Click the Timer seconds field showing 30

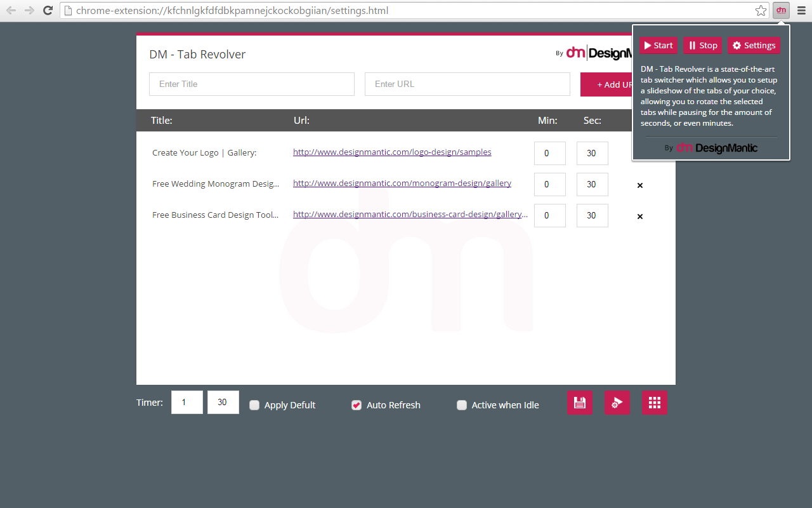tap(223, 402)
